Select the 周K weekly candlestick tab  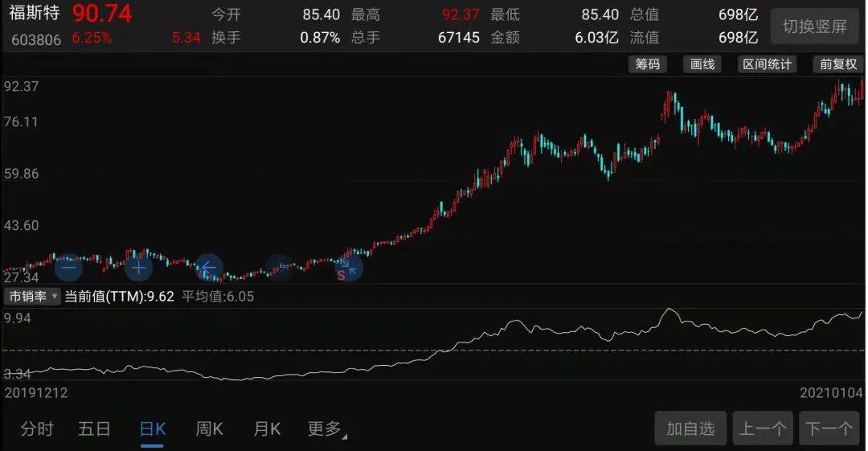(x=209, y=428)
